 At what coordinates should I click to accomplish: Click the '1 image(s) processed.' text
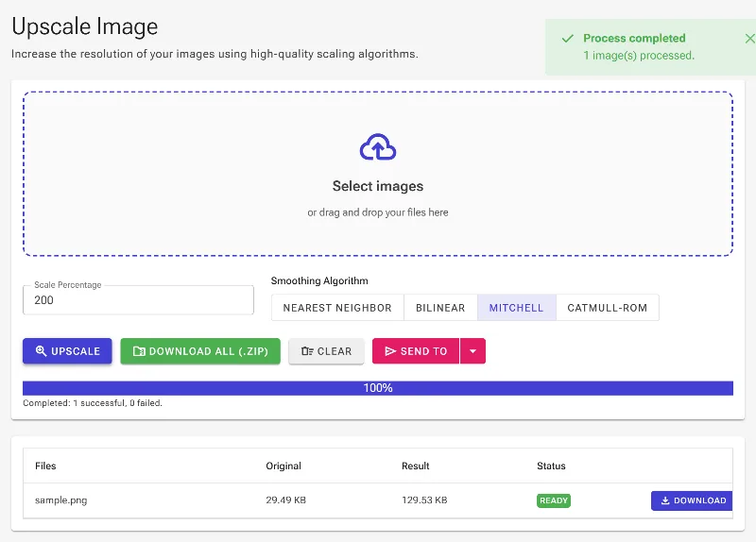[x=639, y=56]
